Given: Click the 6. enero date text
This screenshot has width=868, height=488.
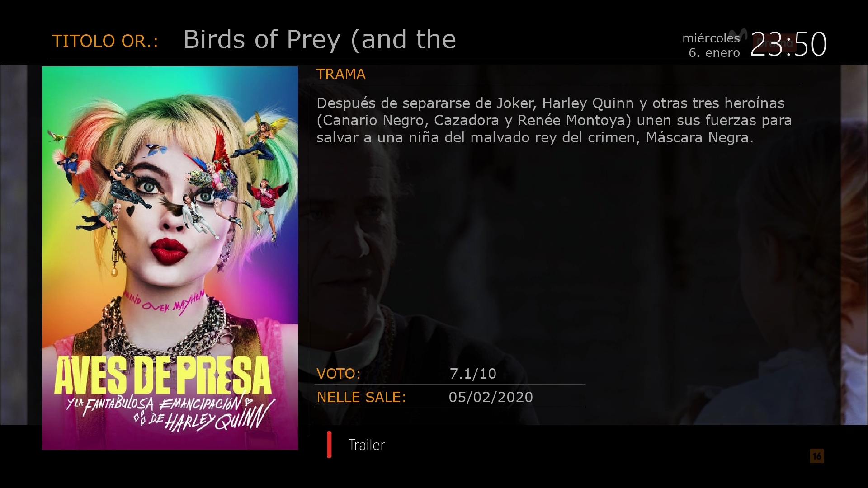Looking at the screenshot, I should tap(714, 53).
